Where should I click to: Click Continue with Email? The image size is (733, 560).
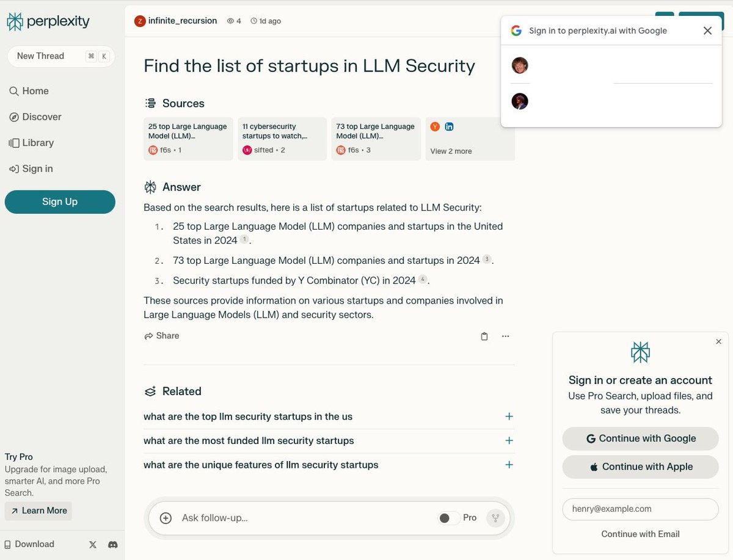[640, 534]
